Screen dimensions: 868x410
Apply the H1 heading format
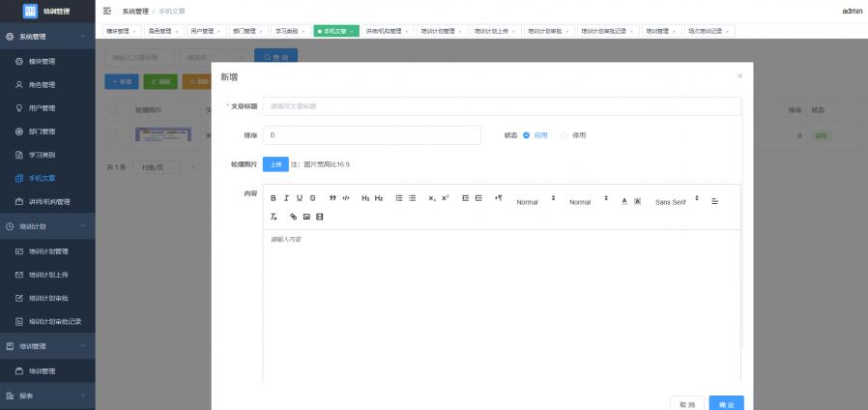point(365,198)
